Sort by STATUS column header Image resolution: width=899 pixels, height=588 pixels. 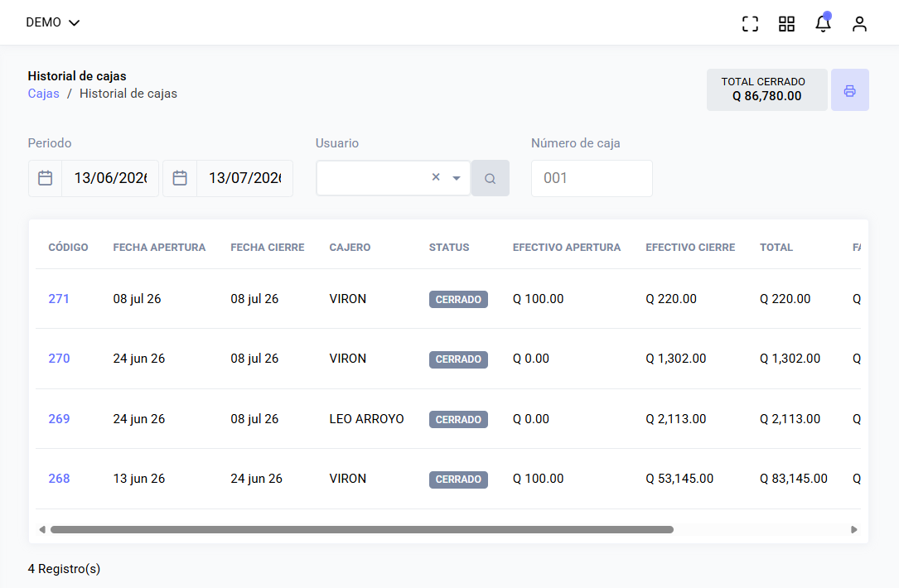tap(449, 248)
